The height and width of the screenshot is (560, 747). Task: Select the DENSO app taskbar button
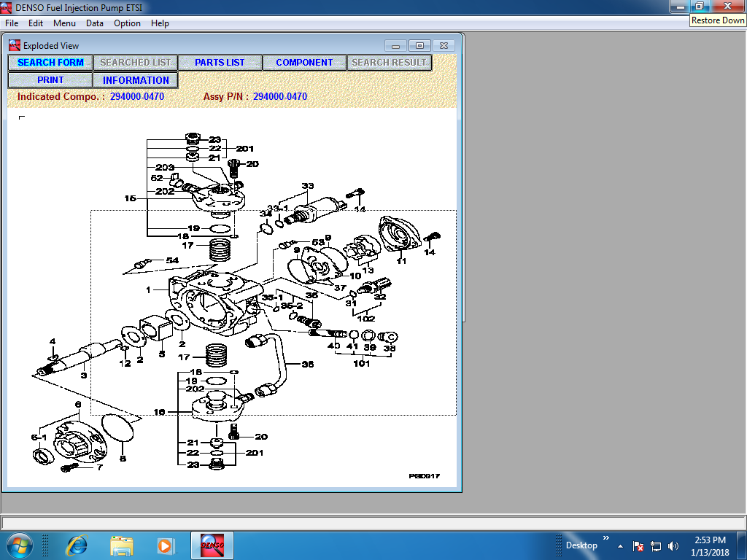coord(212,545)
